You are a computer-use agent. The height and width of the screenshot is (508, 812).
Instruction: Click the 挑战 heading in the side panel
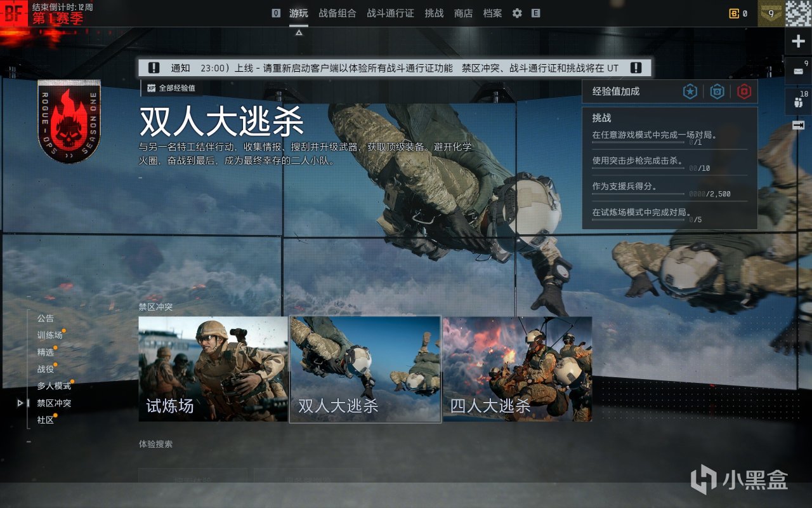pos(602,118)
